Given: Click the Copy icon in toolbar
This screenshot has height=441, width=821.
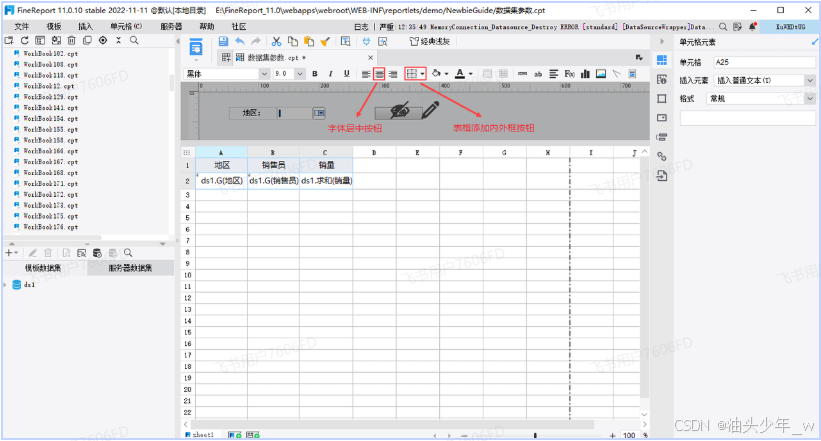Looking at the screenshot, I should (x=293, y=41).
